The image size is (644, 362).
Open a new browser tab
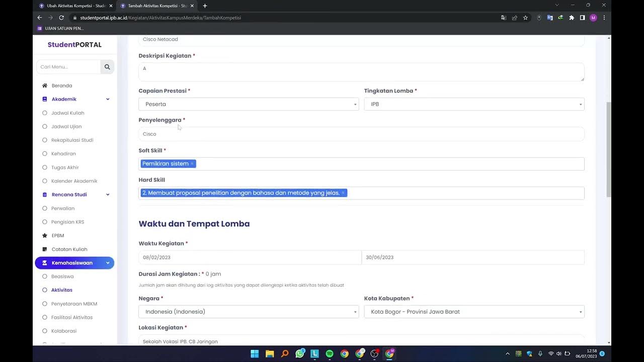pyautogui.click(x=205, y=6)
